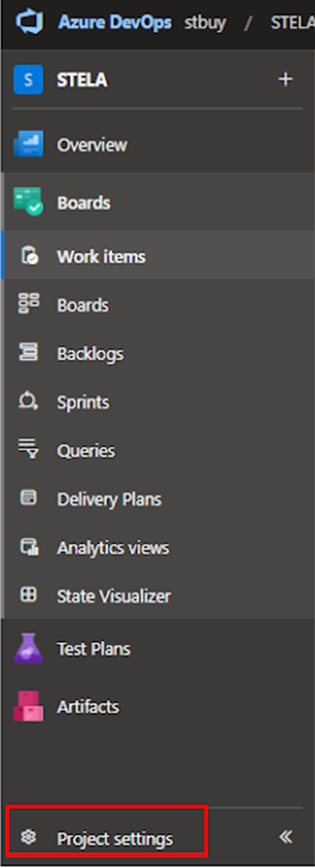Viewport: 315px width, 868px height.
Task: Click the Queries filter icon
Action: tap(28, 450)
